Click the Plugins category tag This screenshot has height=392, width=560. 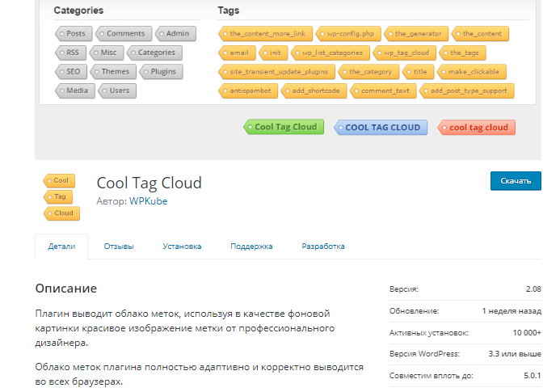(x=161, y=71)
